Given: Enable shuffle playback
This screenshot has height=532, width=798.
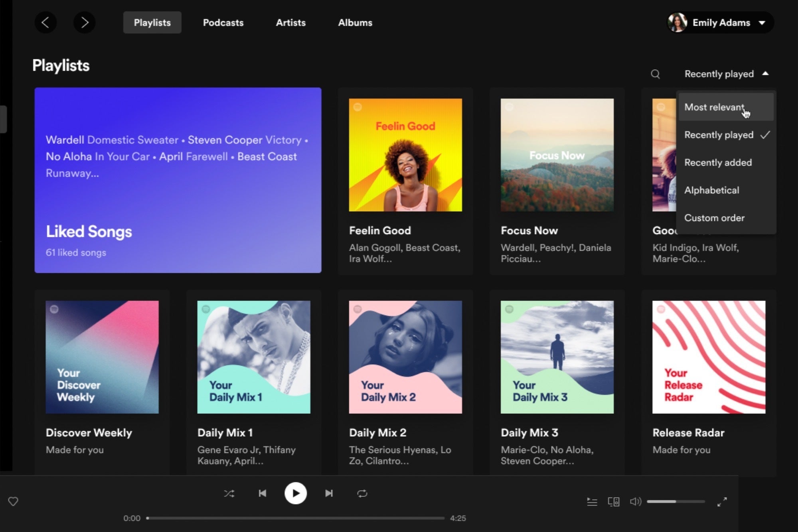Looking at the screenshot, I should (x=229, y=493).
